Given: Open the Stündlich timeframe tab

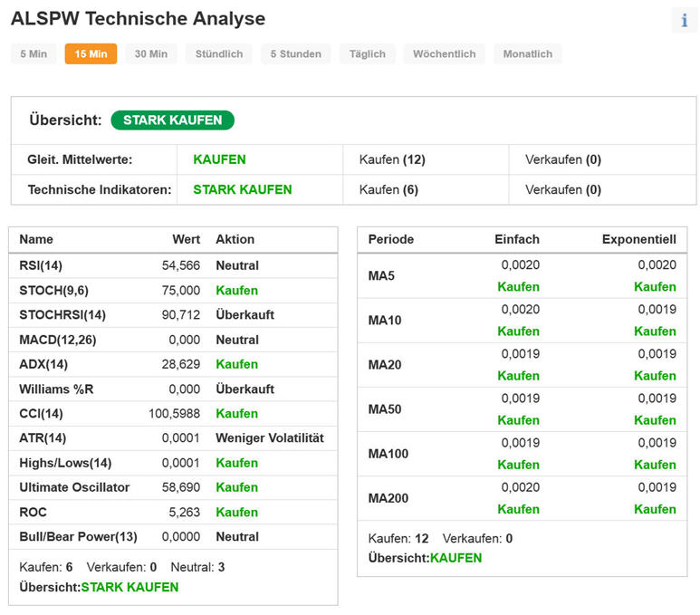Looking at the screenshot, I should [219, 54].
